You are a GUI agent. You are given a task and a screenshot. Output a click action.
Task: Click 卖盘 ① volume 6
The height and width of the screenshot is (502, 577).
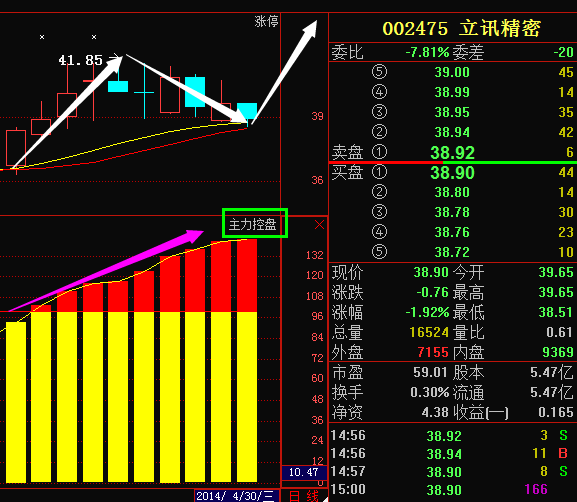click(570, 152)
